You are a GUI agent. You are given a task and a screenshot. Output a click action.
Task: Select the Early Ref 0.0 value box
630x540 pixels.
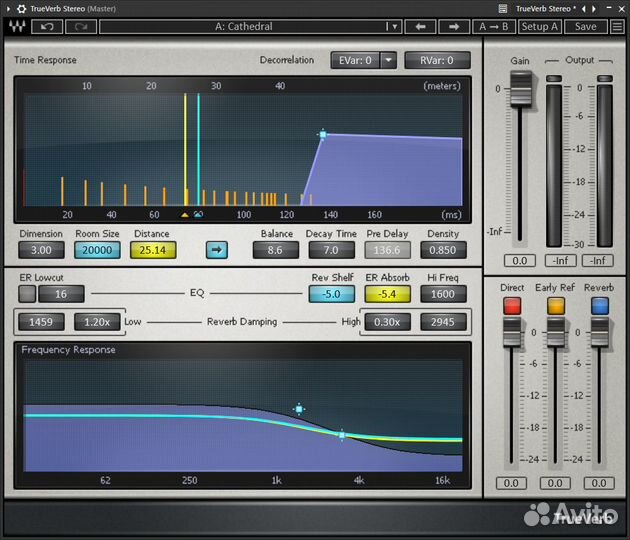pos(555,483)
